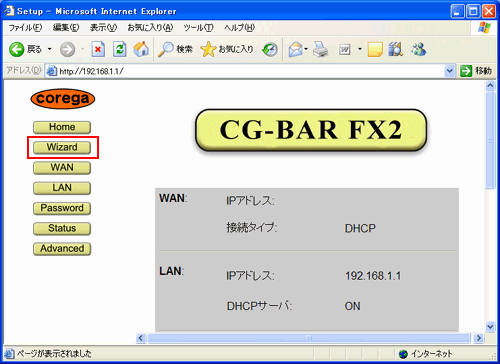500x364 pixels.
Task: Open the Messenger people icon
Action: coord(419,49)
